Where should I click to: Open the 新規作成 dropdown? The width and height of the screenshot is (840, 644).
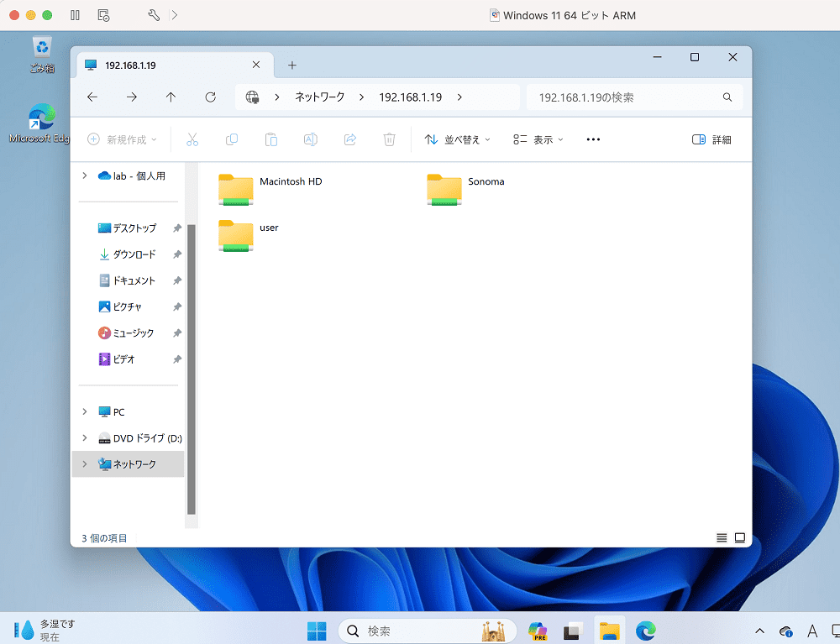(x=122, y=139)
